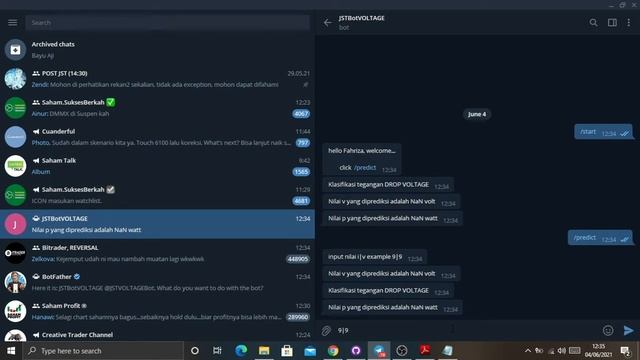Go back using the chat header arrow
The width and height of the screenshot is (640, 360).
tap(327, 22)
